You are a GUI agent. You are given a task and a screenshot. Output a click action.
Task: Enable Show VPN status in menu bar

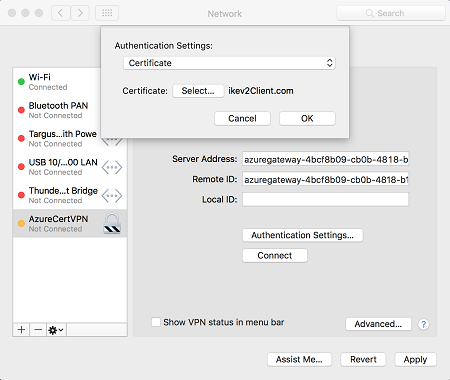pyautogui.click(x=156, y=322)
